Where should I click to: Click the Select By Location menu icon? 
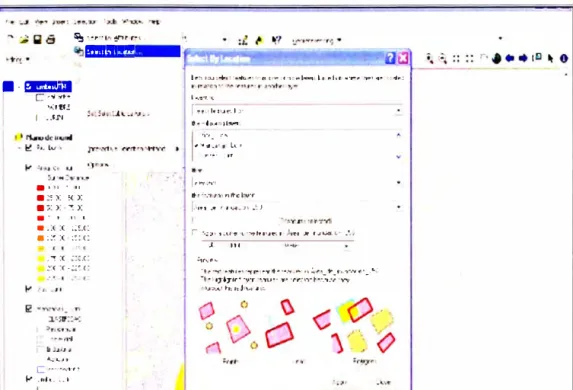click(x=79, y=51)
